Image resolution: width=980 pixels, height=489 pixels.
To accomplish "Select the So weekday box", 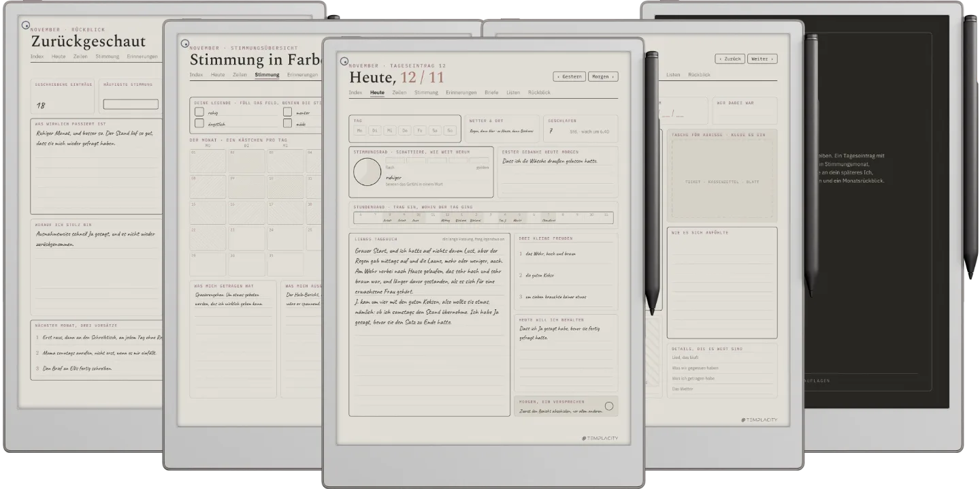I will (x=449, y=130).
